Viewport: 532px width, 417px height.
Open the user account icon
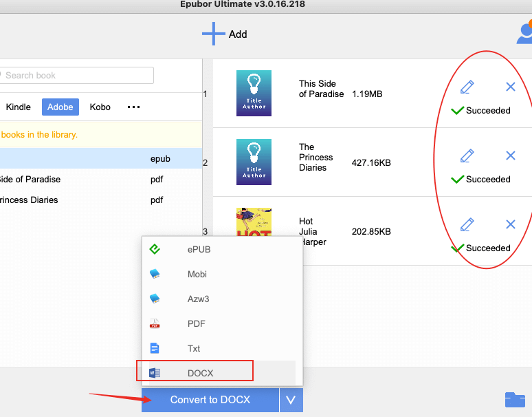(x=524, y=32)
